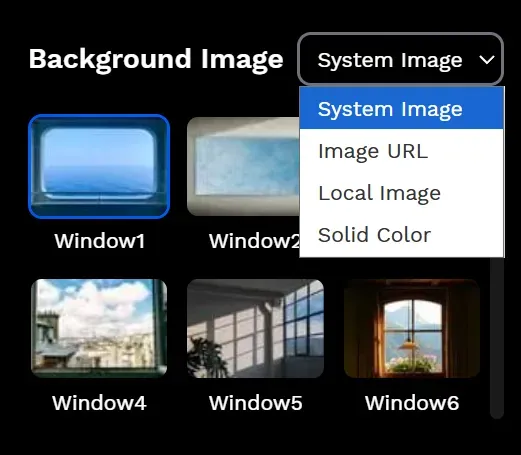The height and width of the screenshot is (455, 521).
Task: Select the Window2 sky background thumbnail
Action: pyautogui.click(x=243, y=166)
